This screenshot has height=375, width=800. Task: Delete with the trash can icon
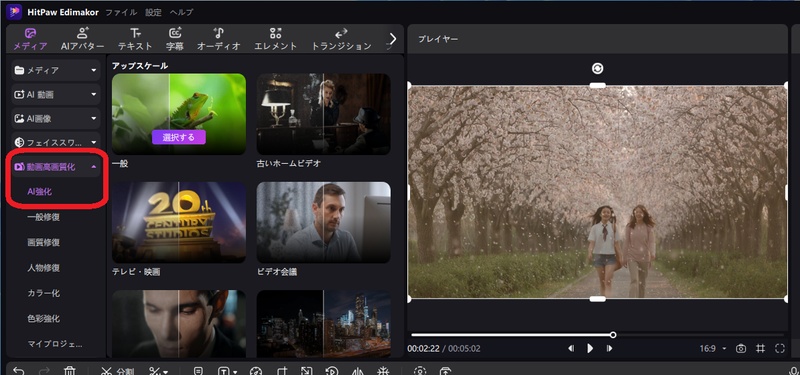(x=70, y=371)
